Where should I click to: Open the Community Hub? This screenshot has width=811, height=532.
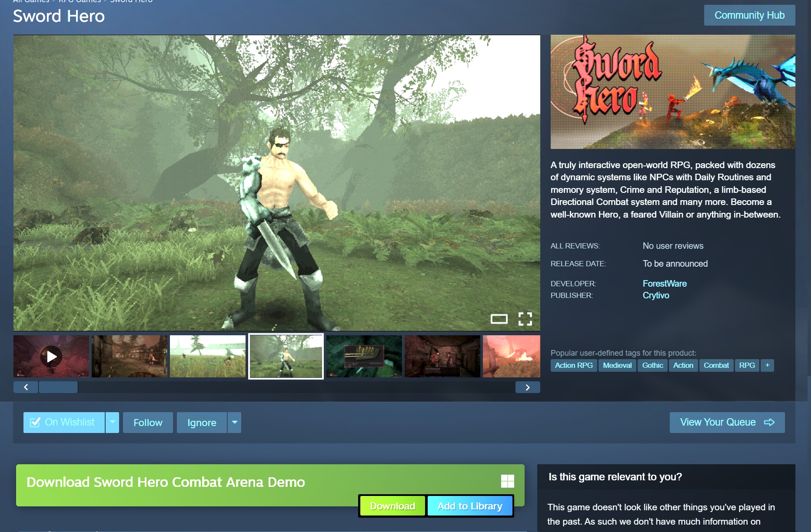(x=749, y=15)
